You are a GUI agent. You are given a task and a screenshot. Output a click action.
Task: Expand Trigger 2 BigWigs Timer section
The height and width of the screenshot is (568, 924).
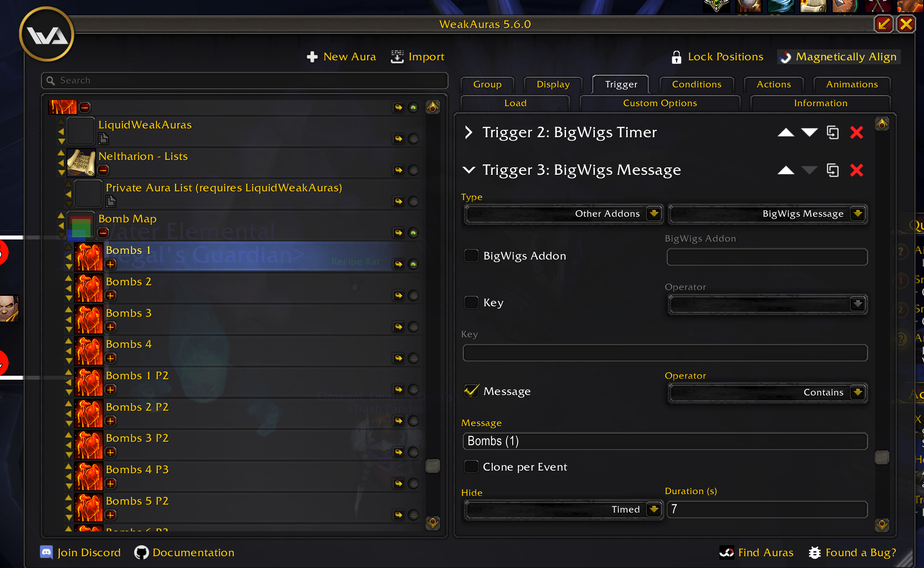pyautogui.click(x=469, y=132)
